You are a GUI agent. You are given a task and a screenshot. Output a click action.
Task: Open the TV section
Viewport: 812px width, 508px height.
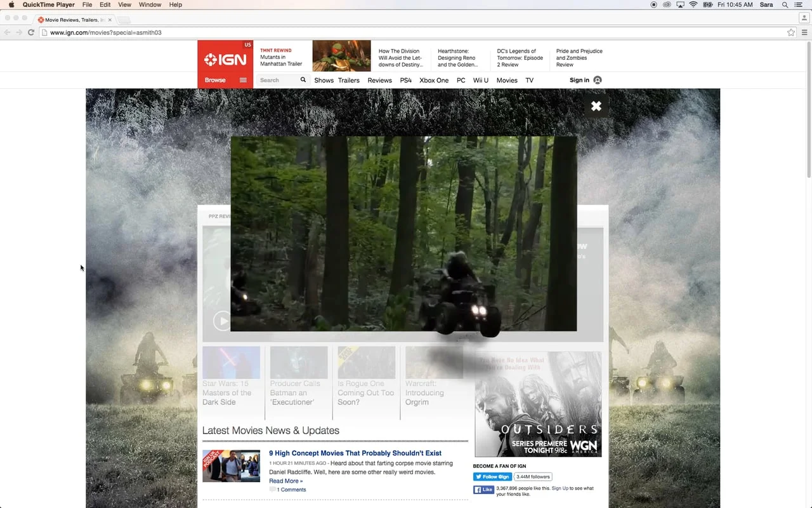click(529, 81)
